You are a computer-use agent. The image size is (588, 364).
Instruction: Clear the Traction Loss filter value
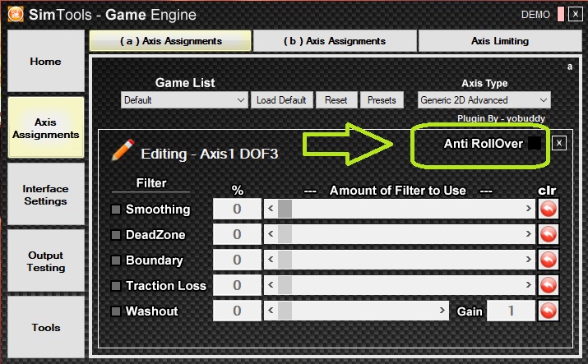pos(549,285)
